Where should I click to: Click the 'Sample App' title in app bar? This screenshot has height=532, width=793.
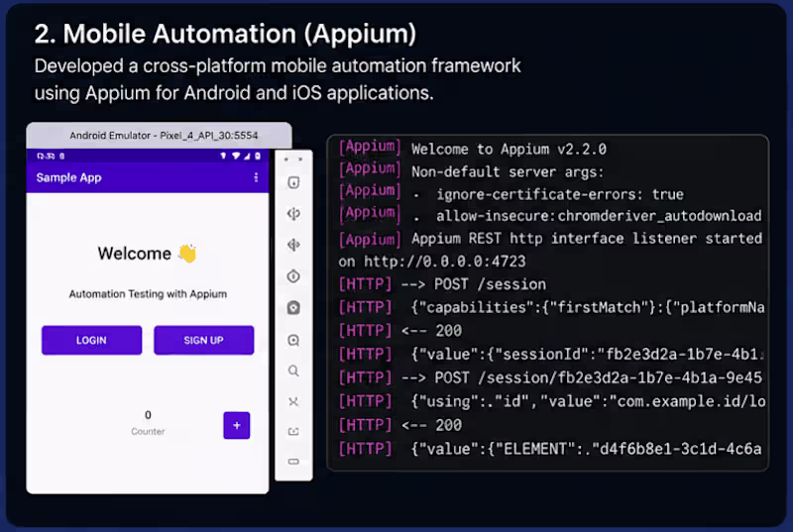tap(68, 178)
